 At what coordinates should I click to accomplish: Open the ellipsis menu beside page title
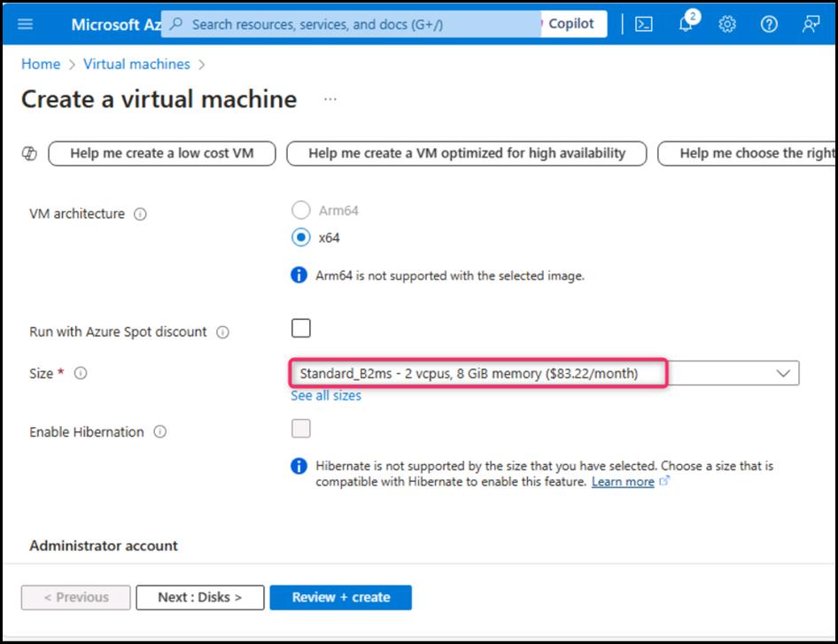pyautogui.click(x=330, y=99)
